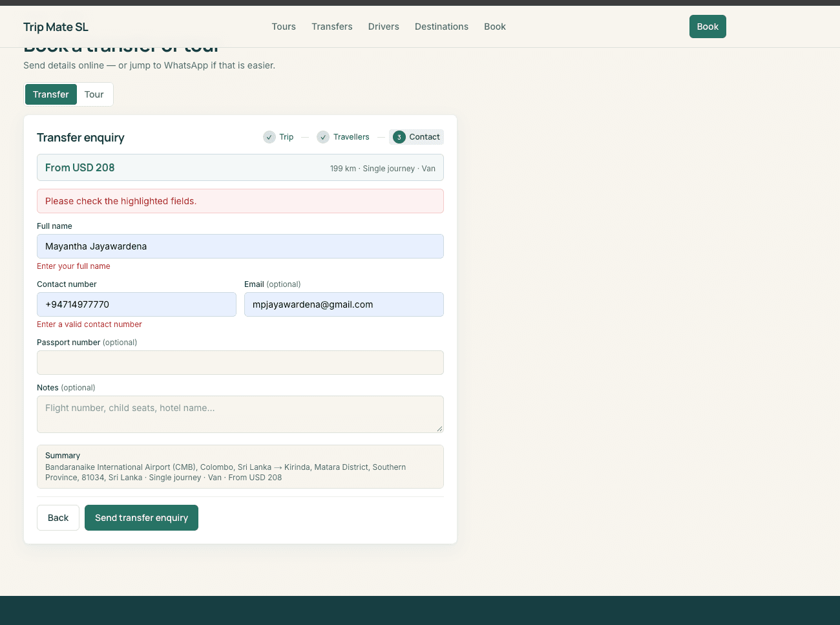Go to Transfers in the navigation
The width and height of the screenshot is (840, 625).
tap(332, 26)
